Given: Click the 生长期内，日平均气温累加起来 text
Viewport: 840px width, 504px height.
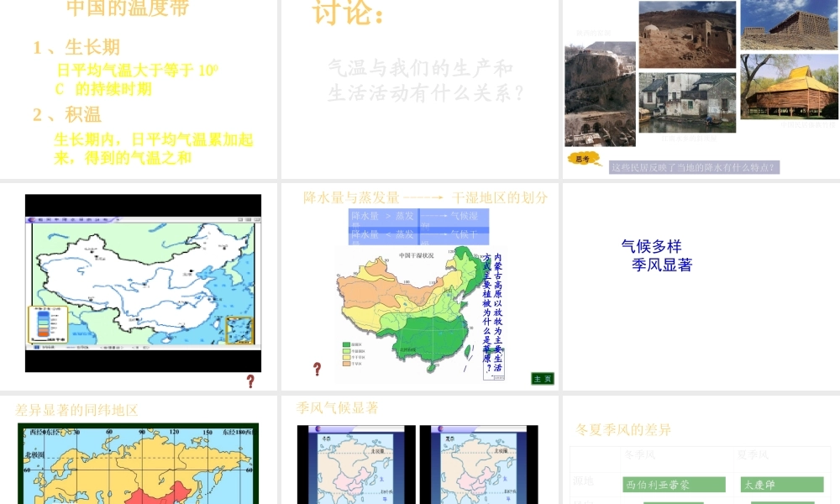Looking at the screenshot, I should pos(153,149).
